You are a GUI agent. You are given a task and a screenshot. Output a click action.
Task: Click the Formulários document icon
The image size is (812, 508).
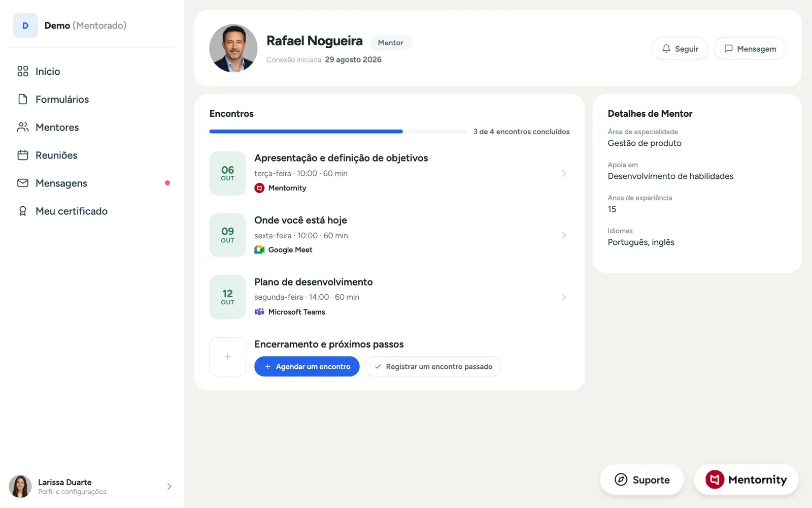(23, 99)
